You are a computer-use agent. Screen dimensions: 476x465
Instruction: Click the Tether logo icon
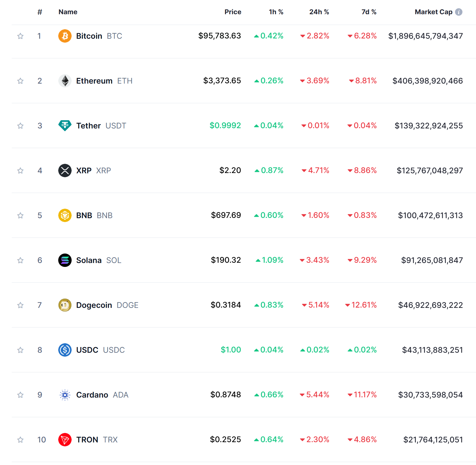pos(65,126)
